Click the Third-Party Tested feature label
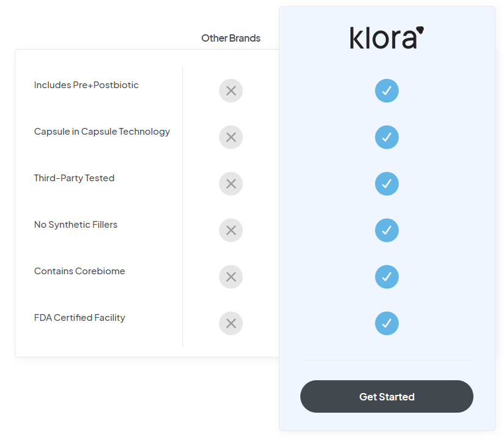The height and width of the screenshot is (439, 504). point(74,178)
